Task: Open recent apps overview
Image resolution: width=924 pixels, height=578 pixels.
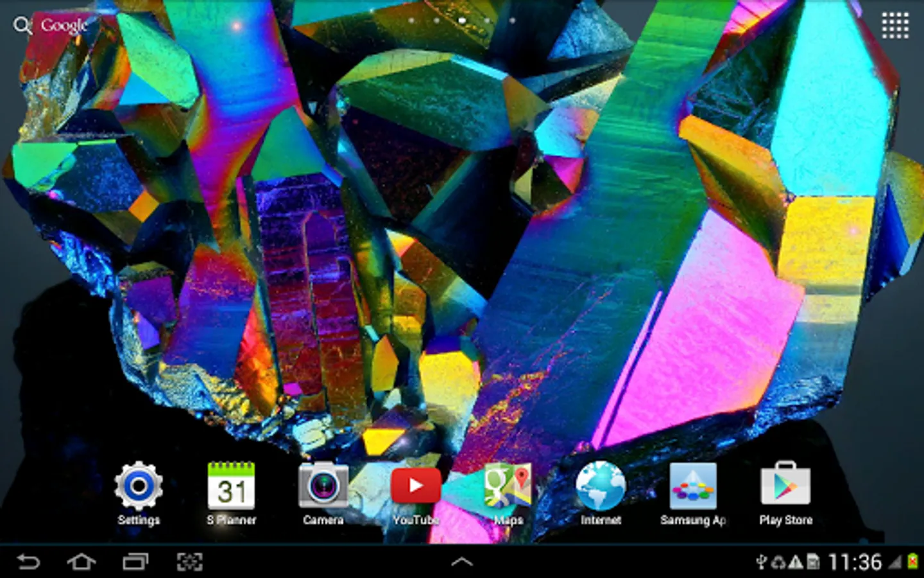Action: pyautogui.click(x=135, y=562)
